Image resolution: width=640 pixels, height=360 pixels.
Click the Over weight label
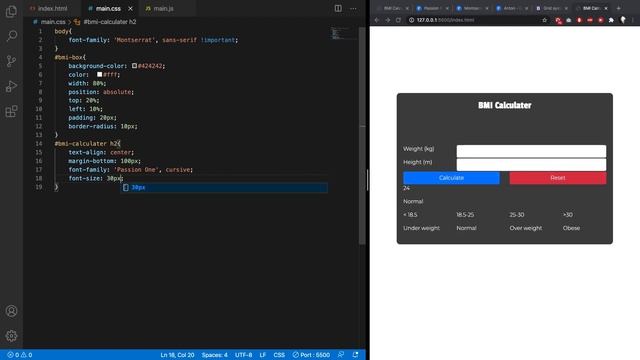(526, 228)
